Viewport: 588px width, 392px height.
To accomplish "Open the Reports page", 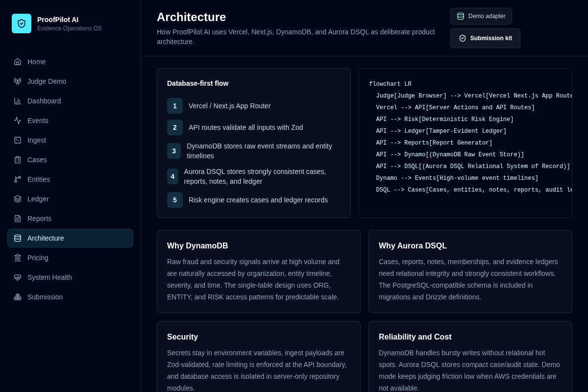I will [x=70, y=219].
